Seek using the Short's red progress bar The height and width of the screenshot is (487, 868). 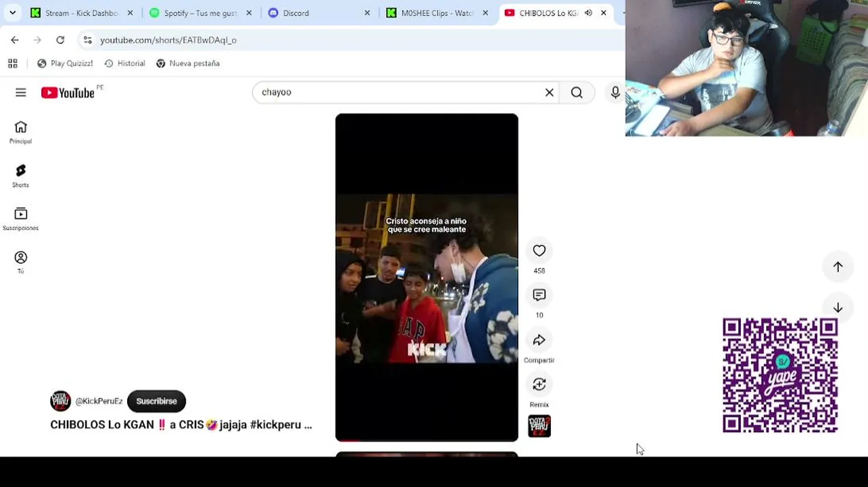(427, 440)
